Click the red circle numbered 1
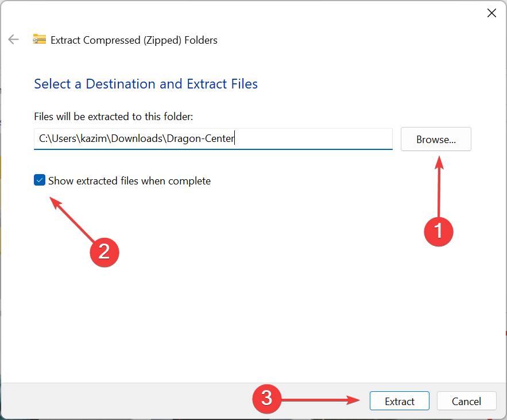 pyautogui.click(x=439, y=231)
